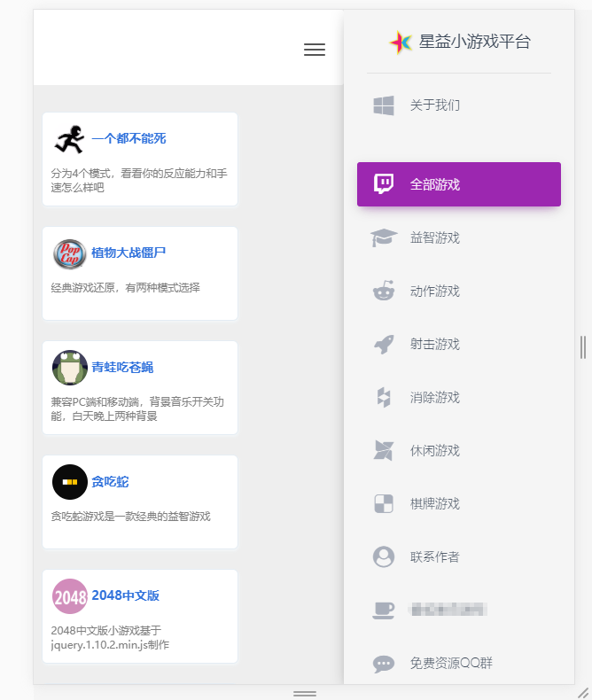The image size is (592, 700).
Task: Click the 贪吃蛇 game thumbnail
Action: (x=70, y=481)
